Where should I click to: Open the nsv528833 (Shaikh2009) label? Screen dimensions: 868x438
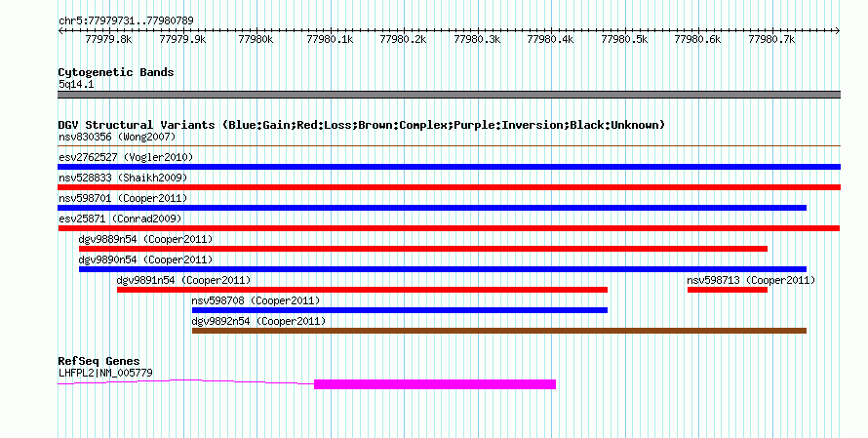123,178
